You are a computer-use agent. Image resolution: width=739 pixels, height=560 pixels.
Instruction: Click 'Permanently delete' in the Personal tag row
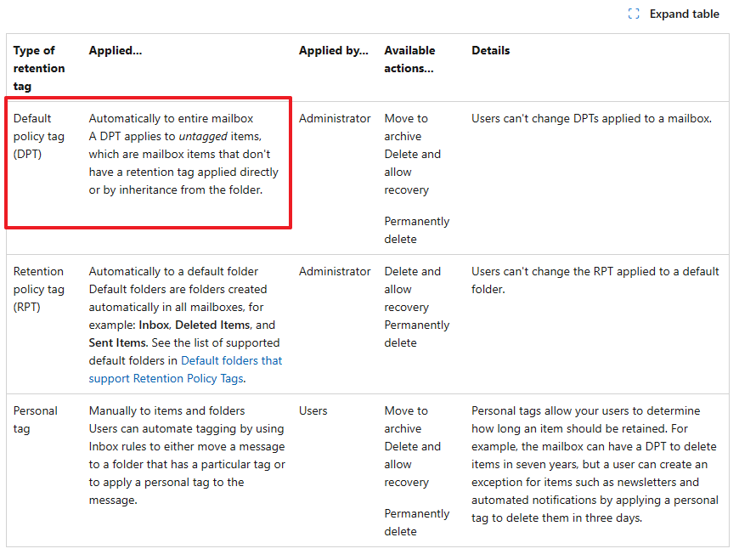click(x=416, y=523)
